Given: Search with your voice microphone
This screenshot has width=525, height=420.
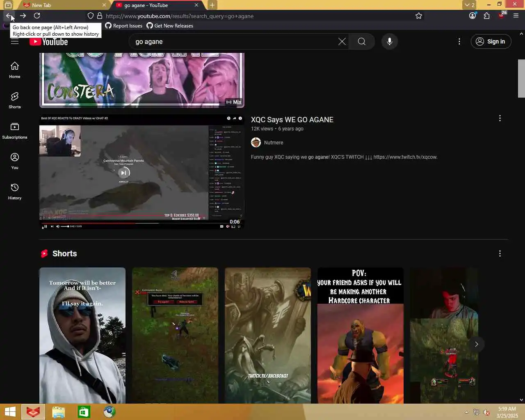Looking at the screenshot, I should pyautogui.click(x=390, y=41).
